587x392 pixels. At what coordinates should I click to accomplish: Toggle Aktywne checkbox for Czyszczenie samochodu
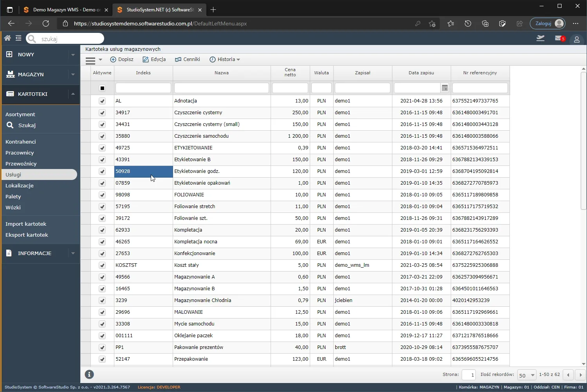(102, 136)
